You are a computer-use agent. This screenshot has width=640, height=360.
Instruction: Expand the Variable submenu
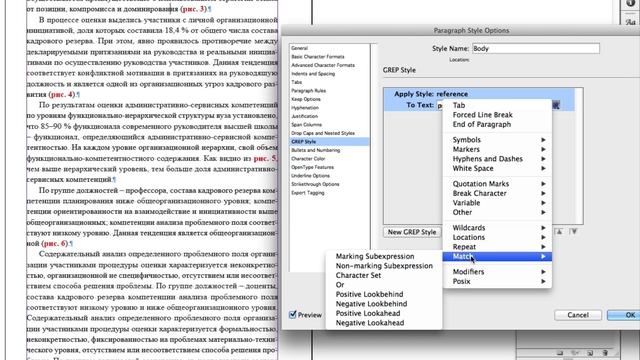pyautogui.click(x=497, y=203)
